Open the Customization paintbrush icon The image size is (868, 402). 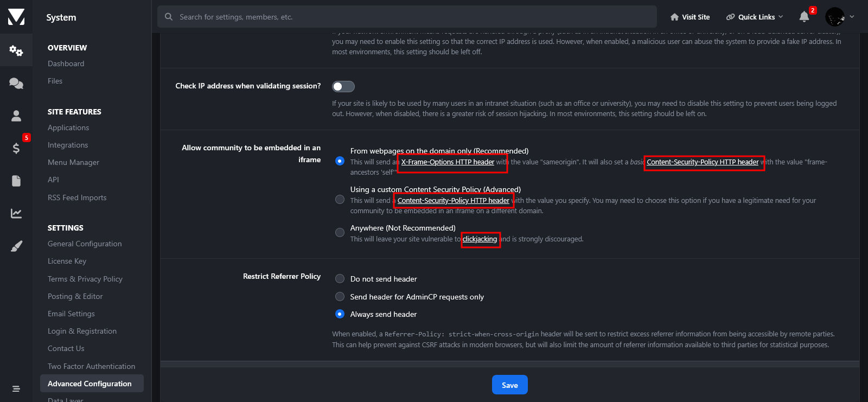pyautogui.click(x=16, y=247)
